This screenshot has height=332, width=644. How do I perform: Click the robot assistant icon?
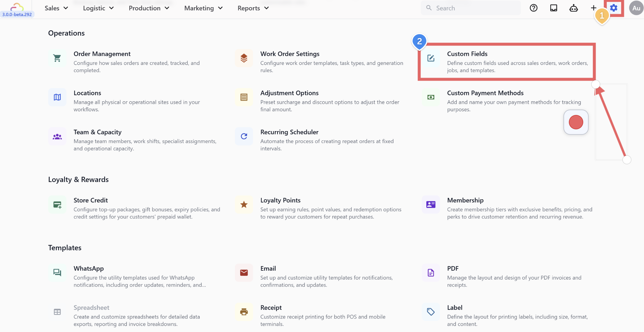tap(573, 8)
